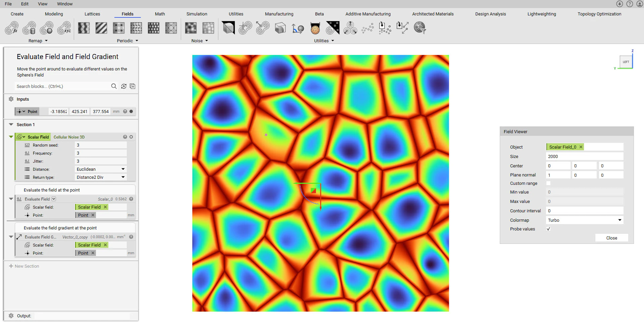The width and height of the screenshot is (644, 323).
Task: Open the Window menu
Action: [65, 4]
